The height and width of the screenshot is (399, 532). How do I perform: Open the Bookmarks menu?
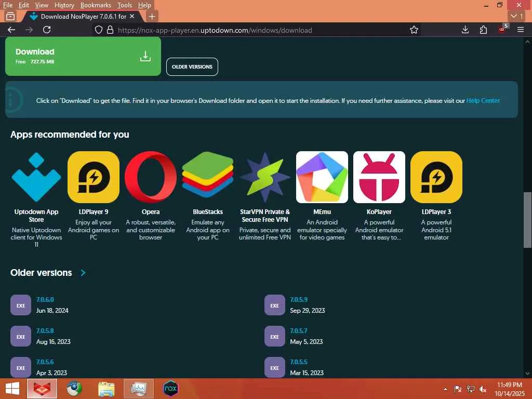(96, 5)
